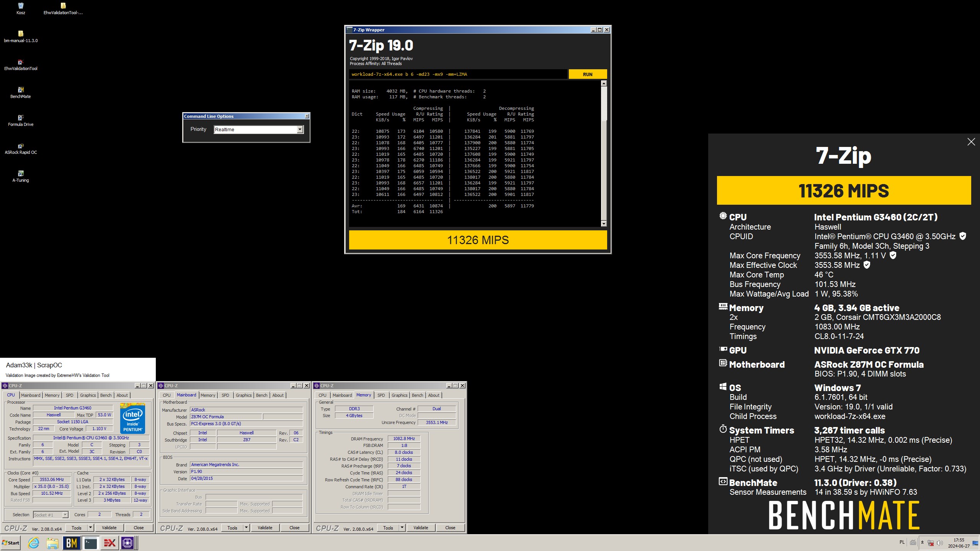980x551 pixels.
Task: Open Internet Explorer from the taskbar
Action: 34,543
